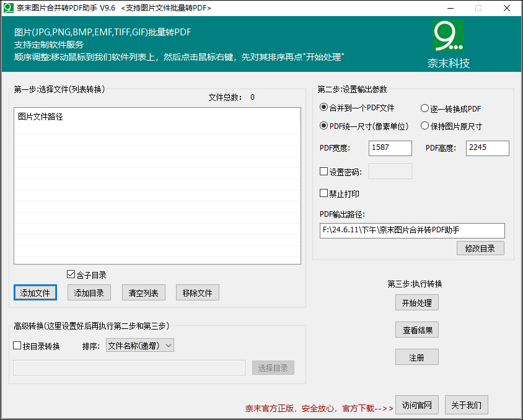Toggle the 设置密码 checkbox
Screen dimensions: 523x420
[x=323, y=172]
